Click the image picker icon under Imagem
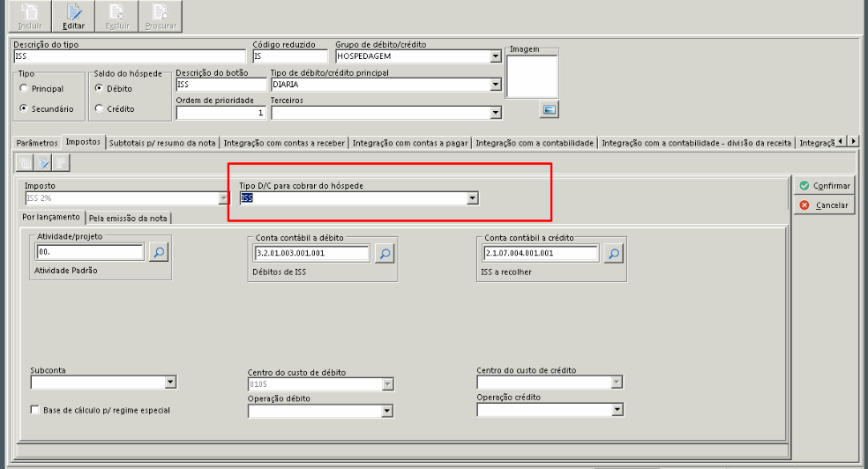 [550, 109]
